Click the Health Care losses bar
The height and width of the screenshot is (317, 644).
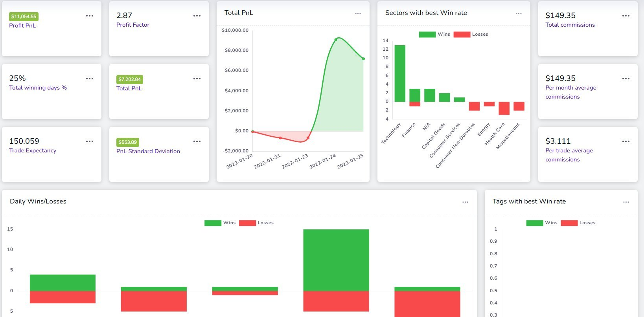pos(504,108)
